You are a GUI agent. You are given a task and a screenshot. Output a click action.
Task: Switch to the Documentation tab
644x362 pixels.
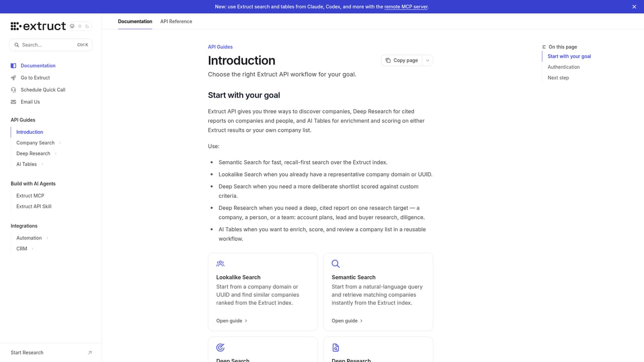click(x=135, y=22)
